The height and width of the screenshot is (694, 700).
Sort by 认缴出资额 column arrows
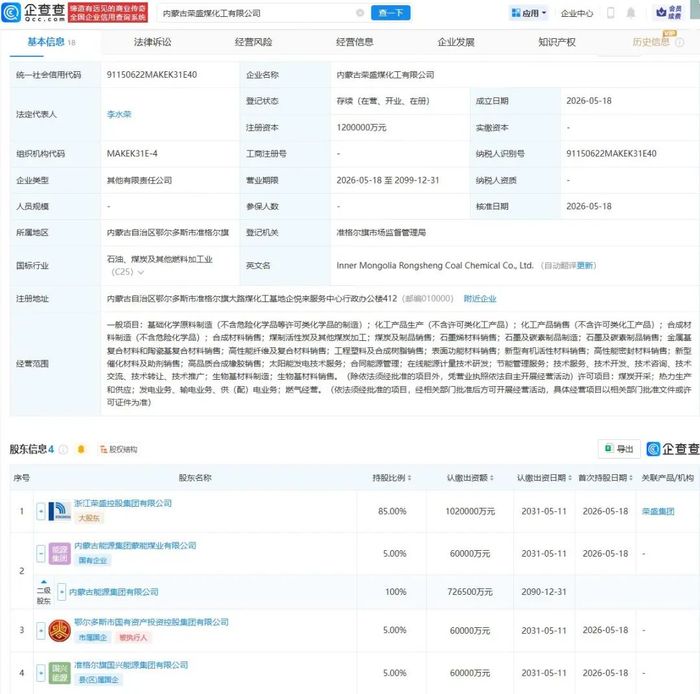(492, 478)
